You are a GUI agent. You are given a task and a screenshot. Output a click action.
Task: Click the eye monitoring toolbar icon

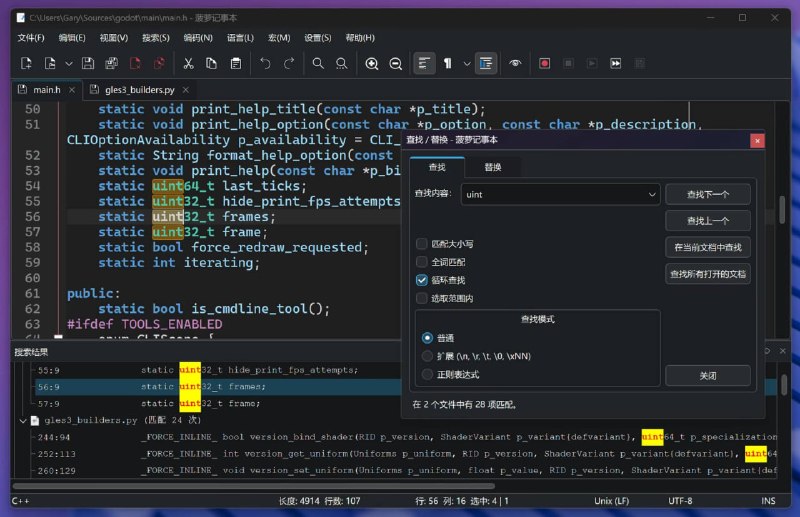[515, 63]
